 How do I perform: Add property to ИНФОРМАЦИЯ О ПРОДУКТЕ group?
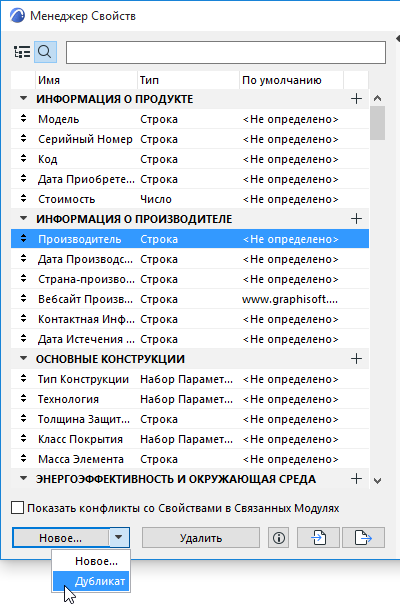point(356,99)
